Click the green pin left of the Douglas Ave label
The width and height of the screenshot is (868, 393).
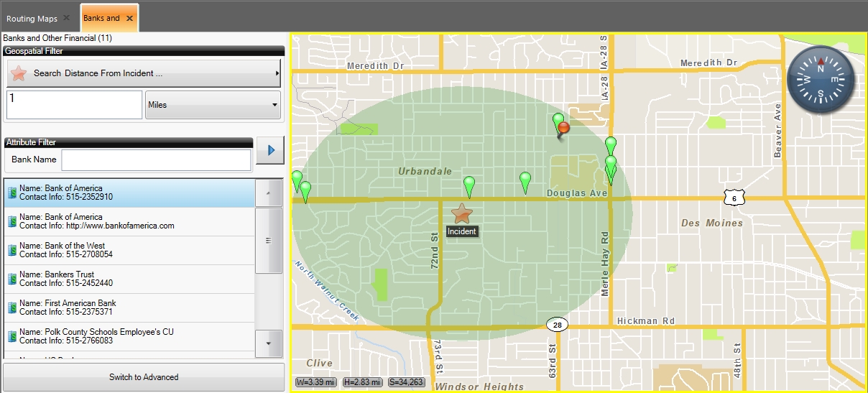pyautogui.click(x=525, y=182)
